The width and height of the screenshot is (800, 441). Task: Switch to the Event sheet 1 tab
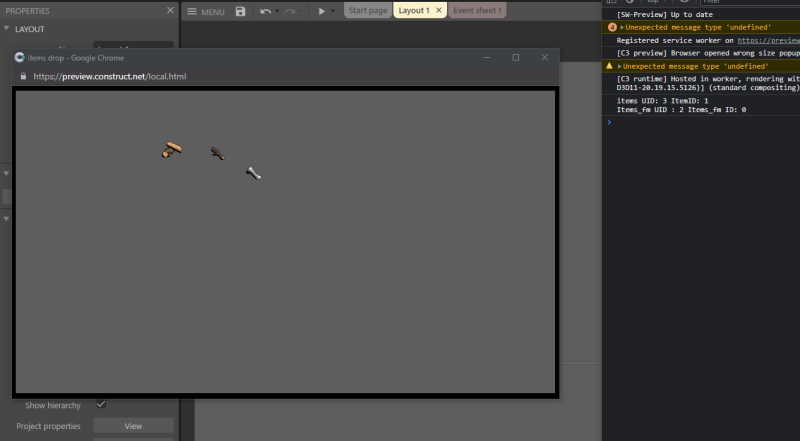tap(477, 10)
